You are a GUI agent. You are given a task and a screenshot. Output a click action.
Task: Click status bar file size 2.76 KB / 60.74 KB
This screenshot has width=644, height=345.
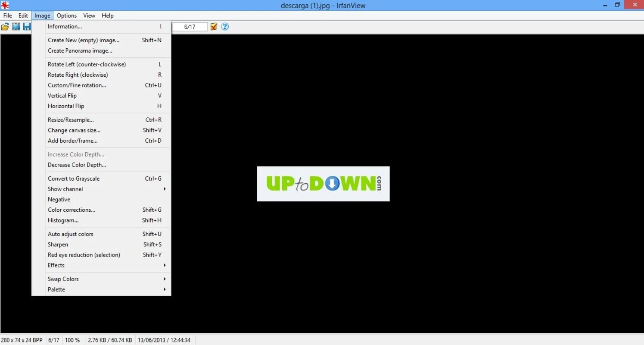click(110, 340)
